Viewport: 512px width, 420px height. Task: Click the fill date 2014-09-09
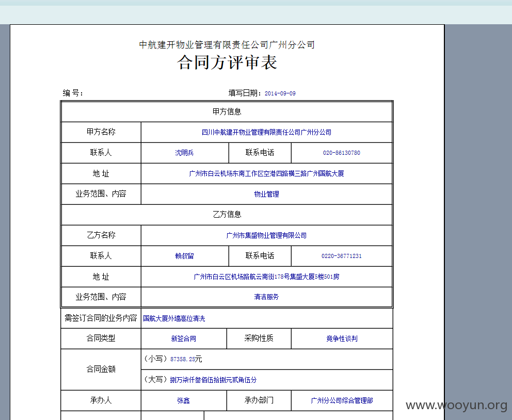(280, 93)
